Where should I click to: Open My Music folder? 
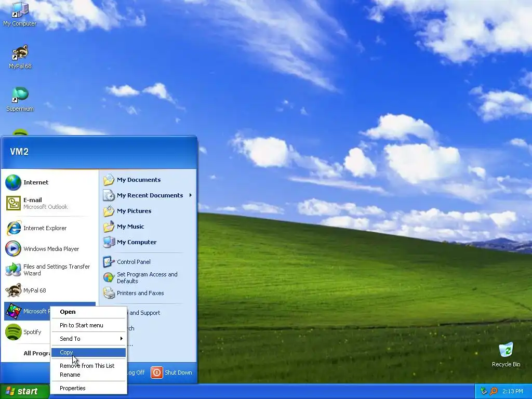point(148,227)
